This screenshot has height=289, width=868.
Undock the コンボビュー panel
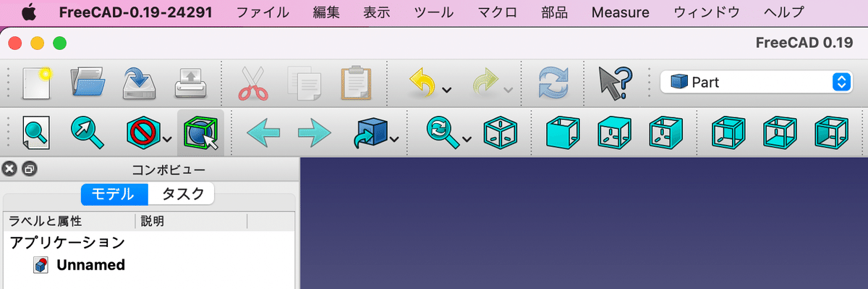30,169
